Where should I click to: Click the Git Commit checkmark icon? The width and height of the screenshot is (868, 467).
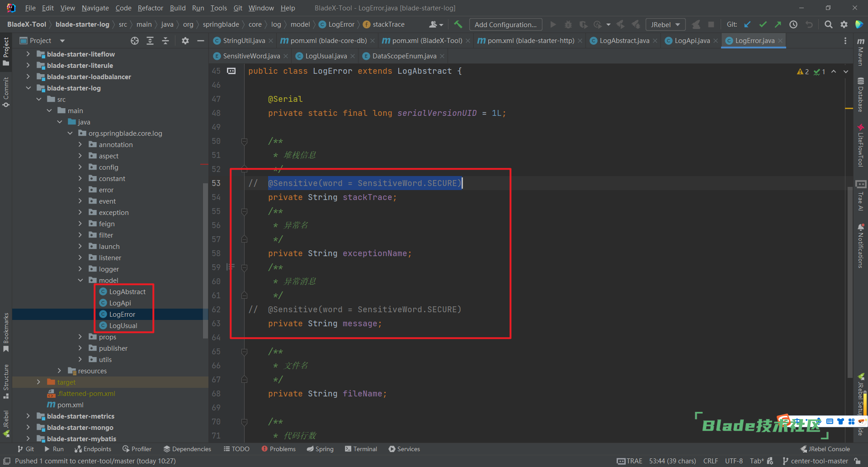tap(763, 24)
